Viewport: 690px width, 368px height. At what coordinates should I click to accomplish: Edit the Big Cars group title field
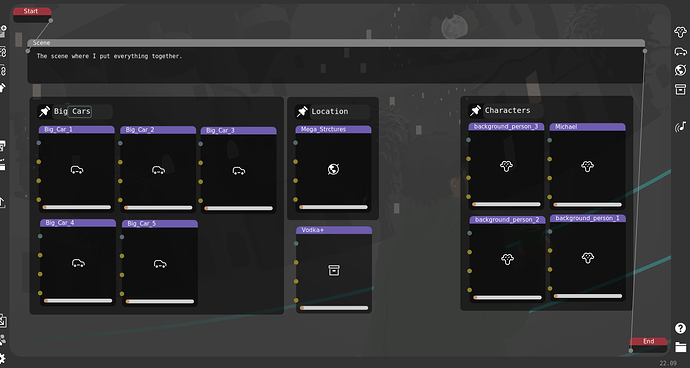(x=82, y=111)
